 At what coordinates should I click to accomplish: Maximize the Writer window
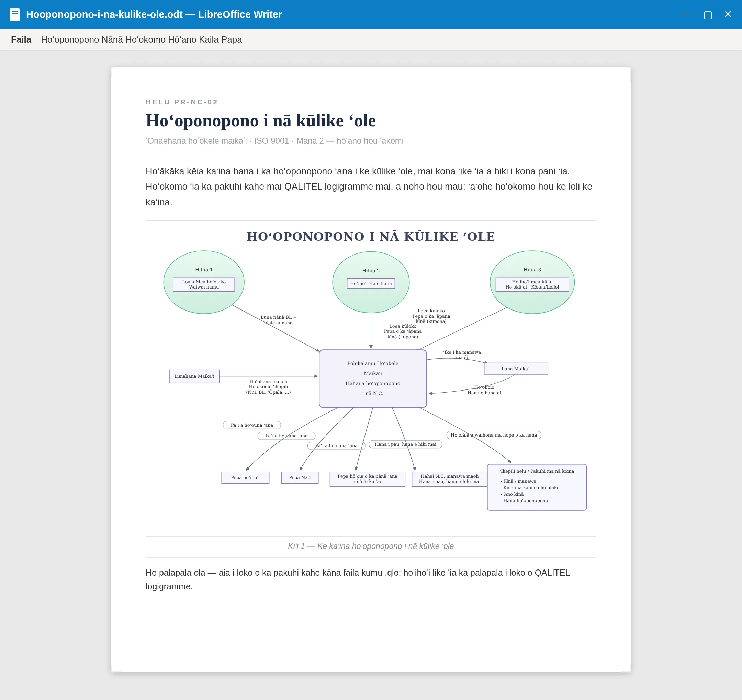[708, 14]
